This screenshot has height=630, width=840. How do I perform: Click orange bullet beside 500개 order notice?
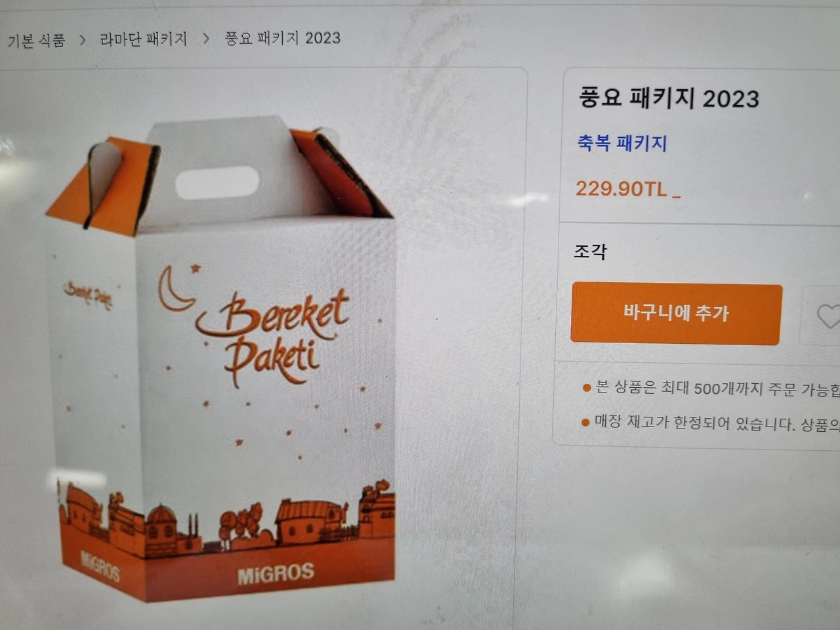(x=587, y=388)
